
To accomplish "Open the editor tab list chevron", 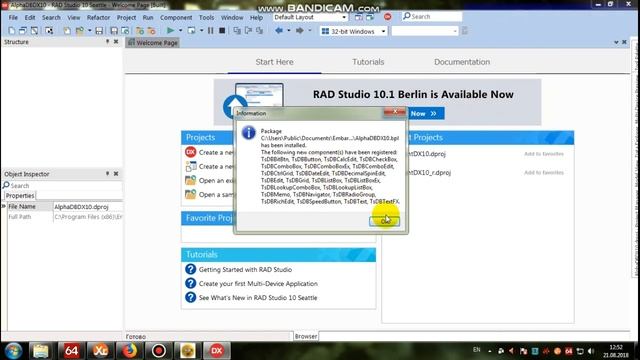I will click(616, 42).
